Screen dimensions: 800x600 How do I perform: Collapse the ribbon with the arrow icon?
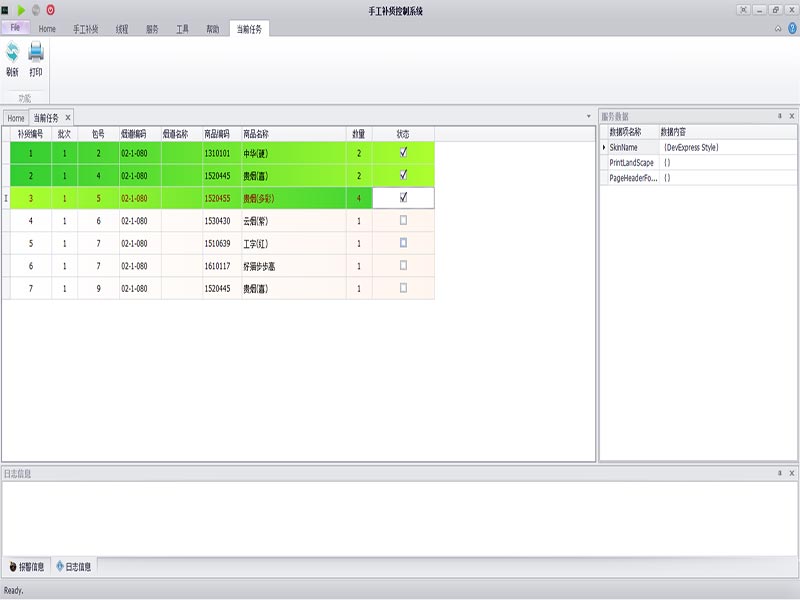click(x=778, y=28)
